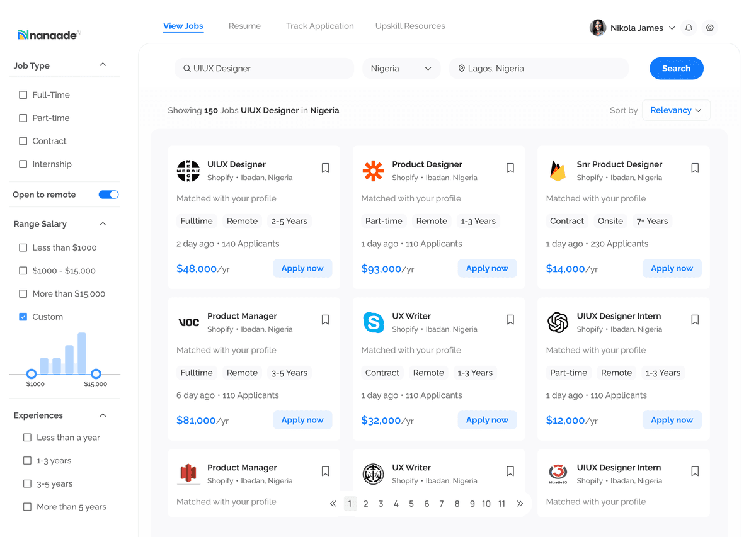The height and width of the screenshot is (537, 756).
Task: Switch to the Track Application tab
Action: (319, 26)
